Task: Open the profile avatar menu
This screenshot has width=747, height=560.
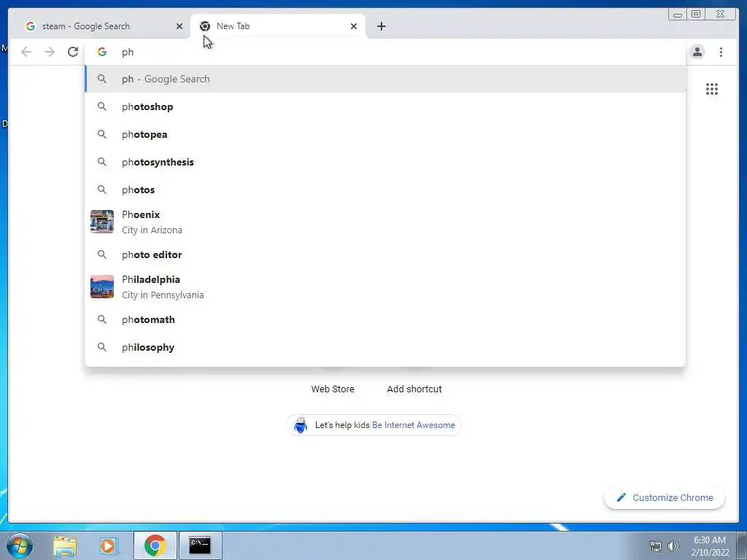Action: click(x=697, y=52)
